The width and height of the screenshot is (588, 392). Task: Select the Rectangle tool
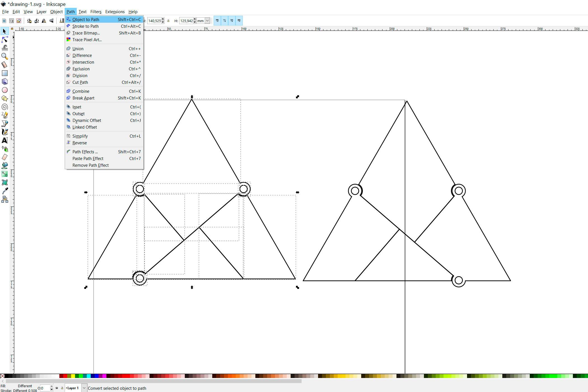coord(4,73)
